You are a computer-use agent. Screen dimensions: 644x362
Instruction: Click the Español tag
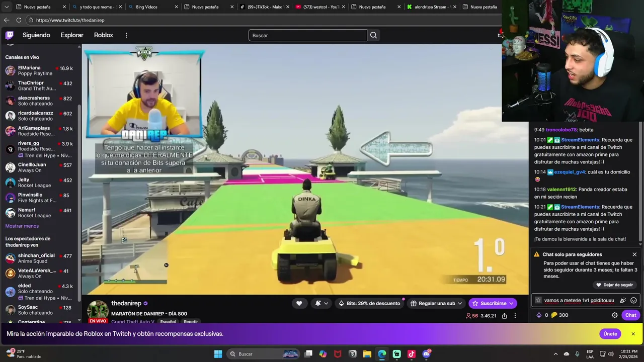168,321
